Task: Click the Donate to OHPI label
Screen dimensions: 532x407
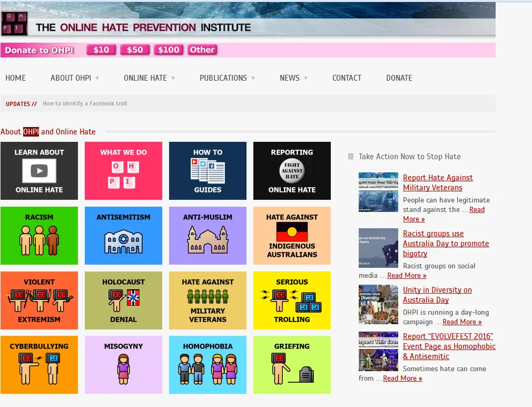Action: [x=40, y=50]
